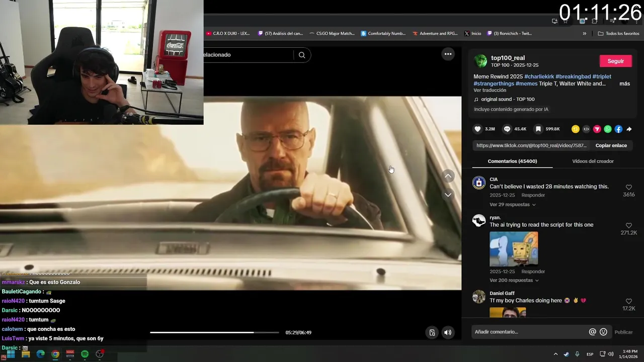644x362 pixels.
Task: Open the (57) Análisis del can... bookmark
Action: pos(280,34)
